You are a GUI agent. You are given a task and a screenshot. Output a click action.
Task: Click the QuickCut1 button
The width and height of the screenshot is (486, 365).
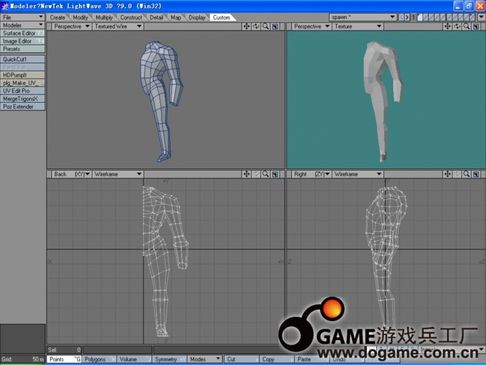point(22,59)
